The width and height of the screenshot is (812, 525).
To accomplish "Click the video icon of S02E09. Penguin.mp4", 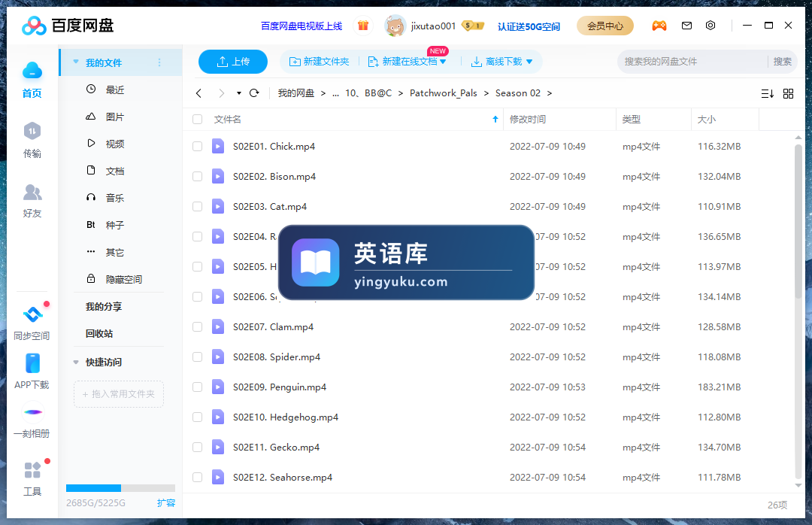I will (218, 387).
